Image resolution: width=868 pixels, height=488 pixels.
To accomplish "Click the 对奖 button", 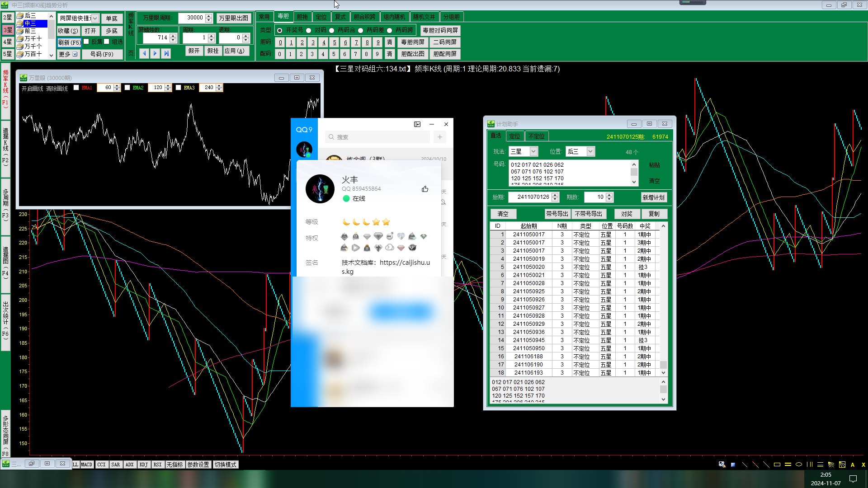I will 627,214.
